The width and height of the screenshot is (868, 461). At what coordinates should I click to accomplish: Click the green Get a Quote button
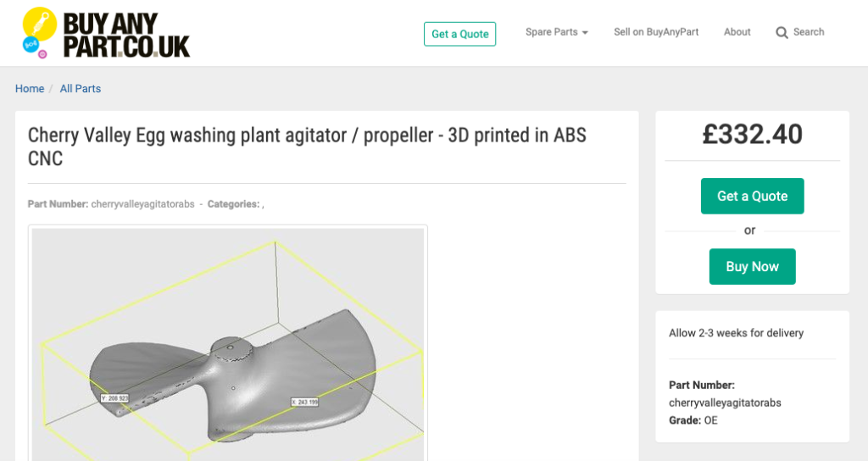(x=753, y=196)
